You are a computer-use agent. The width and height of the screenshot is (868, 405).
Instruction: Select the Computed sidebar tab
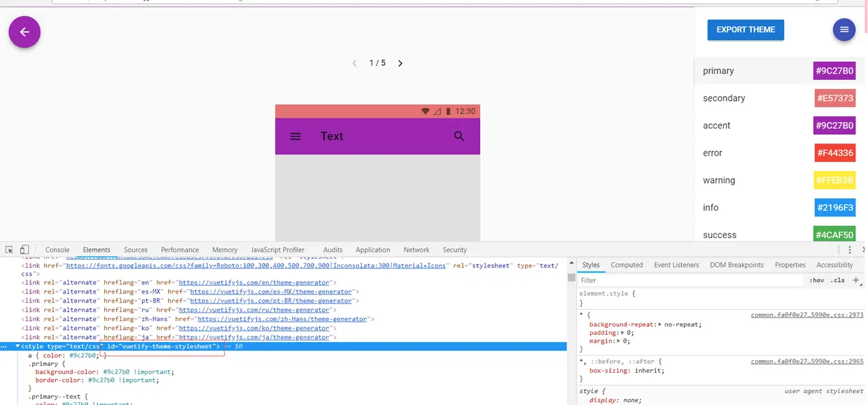coord(626,265)
